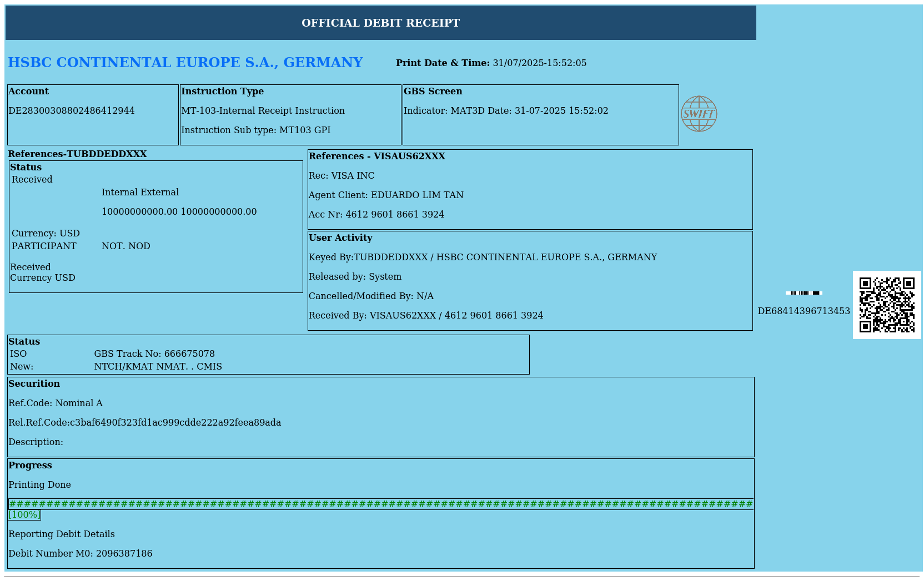The height and width of the screenshot is (586, 924).
Task: Click the Agent Client name Eduardo Lim Tan
Action: click(417, 195)
